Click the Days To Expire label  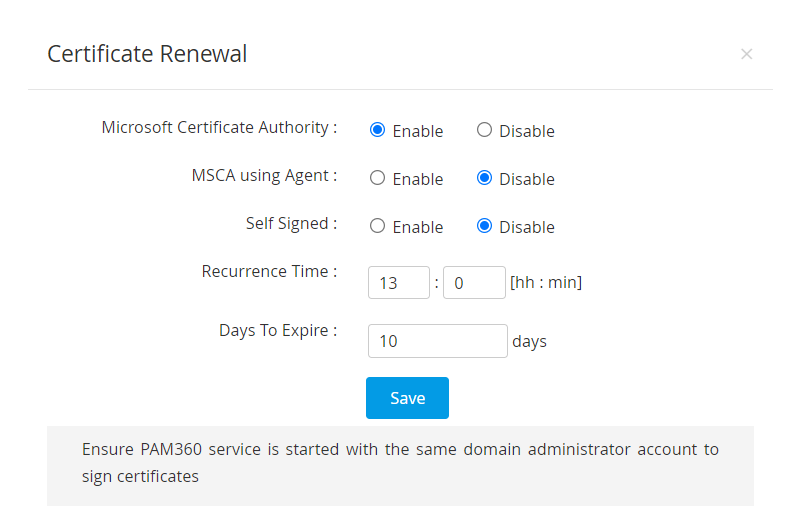tap(278, 330)
